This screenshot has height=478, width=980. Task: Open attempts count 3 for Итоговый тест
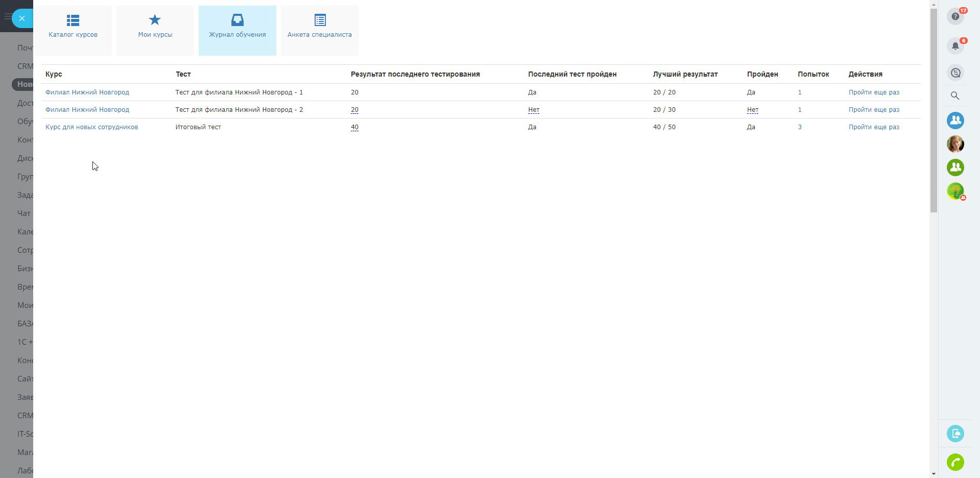[800, 127]
